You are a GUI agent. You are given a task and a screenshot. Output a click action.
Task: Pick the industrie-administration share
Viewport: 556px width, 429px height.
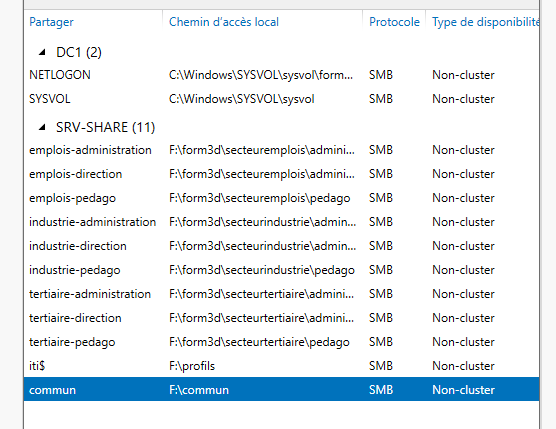(282, 222)
